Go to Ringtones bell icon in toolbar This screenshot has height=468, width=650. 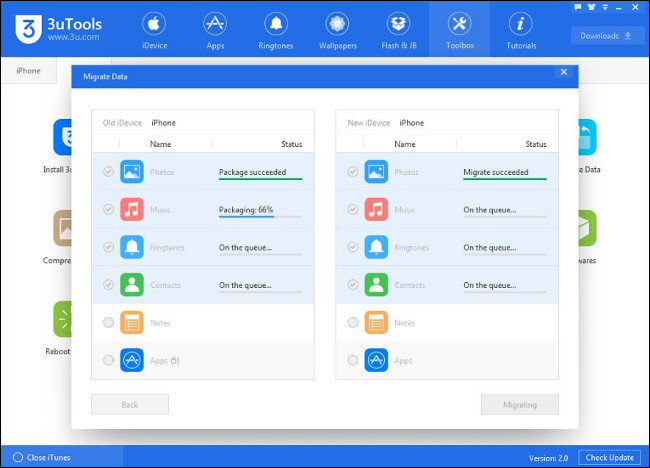point(275,30)
